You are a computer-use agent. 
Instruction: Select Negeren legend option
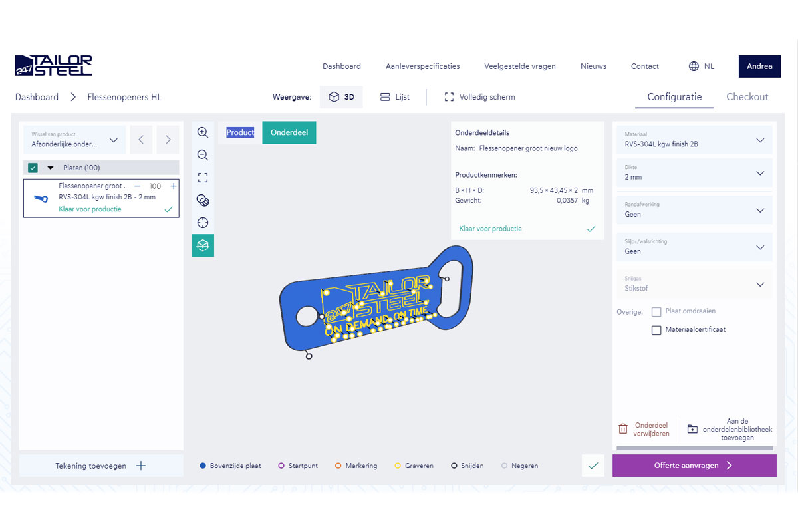519,465
